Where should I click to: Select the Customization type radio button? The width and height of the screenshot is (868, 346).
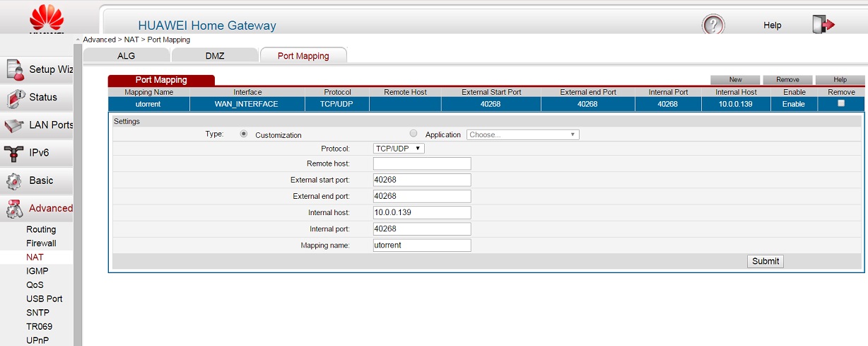click(x=244, y=134)
